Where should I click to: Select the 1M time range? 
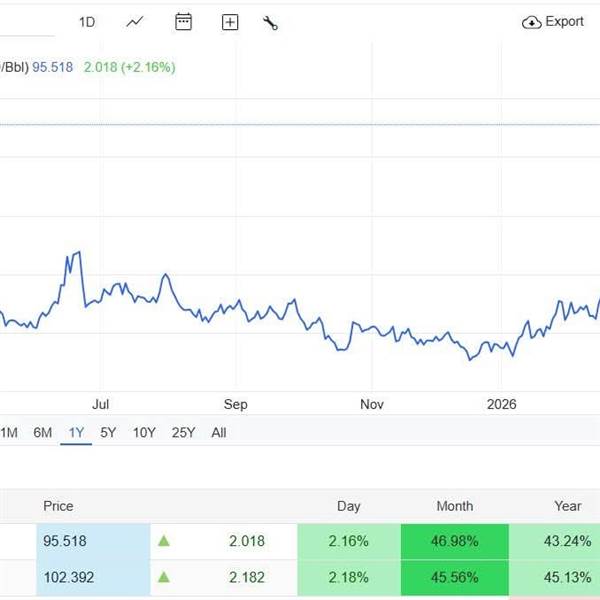(9, 433)
